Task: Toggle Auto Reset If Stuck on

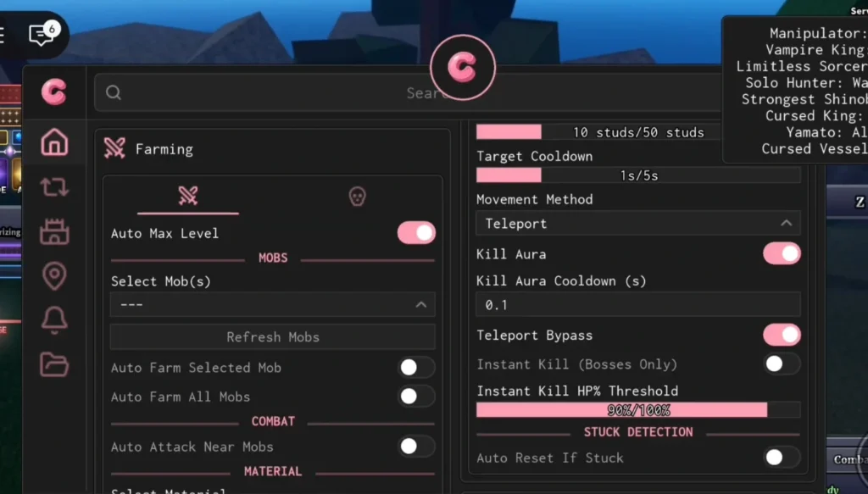Action: pos(782,458)
